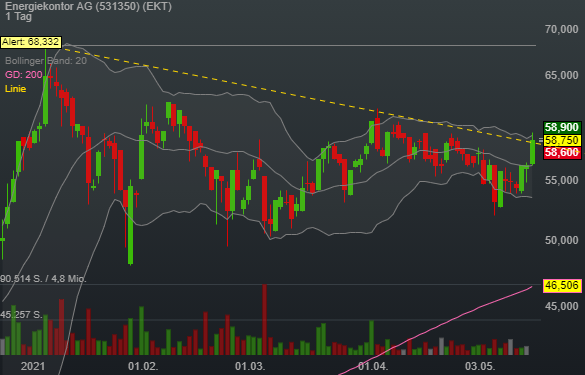The image size is (585, 375).
Task: Click the 01.02. date label
Action: click(143, 366)
